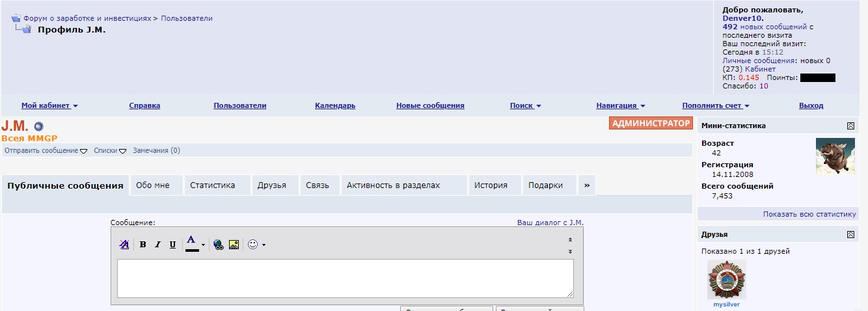Toggle italic formatting in editor

[x=157, y=245]
